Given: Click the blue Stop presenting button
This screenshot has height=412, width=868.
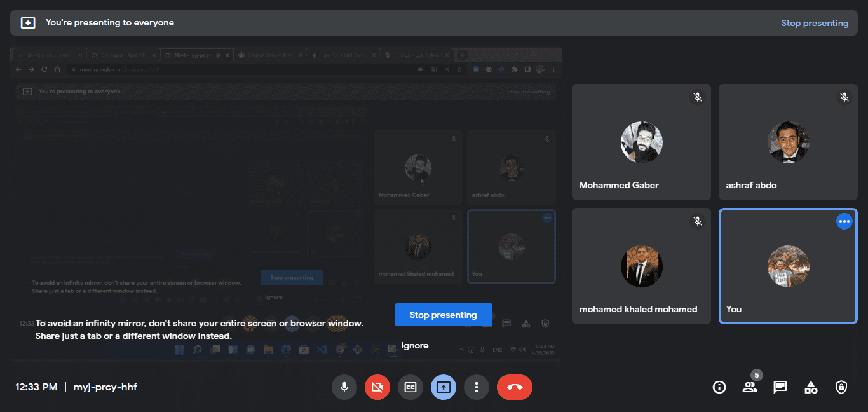Looking at the screenshot, I should click(443, 315).
